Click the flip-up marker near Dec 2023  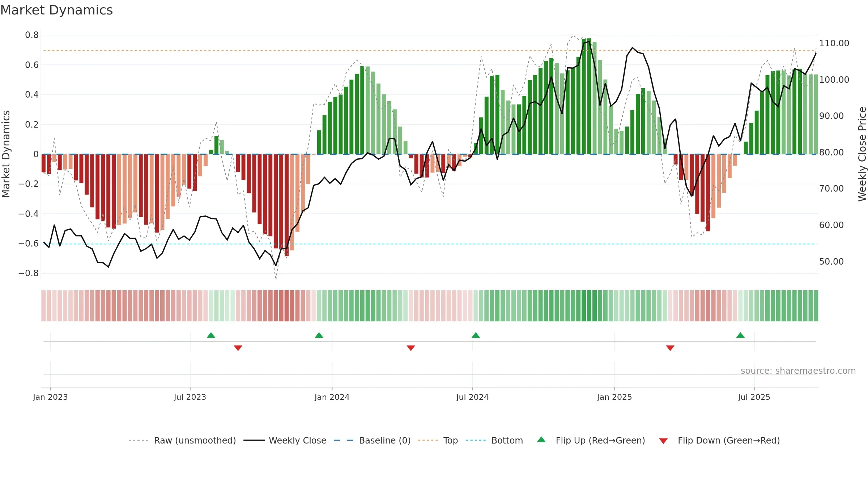pos(319,335)
